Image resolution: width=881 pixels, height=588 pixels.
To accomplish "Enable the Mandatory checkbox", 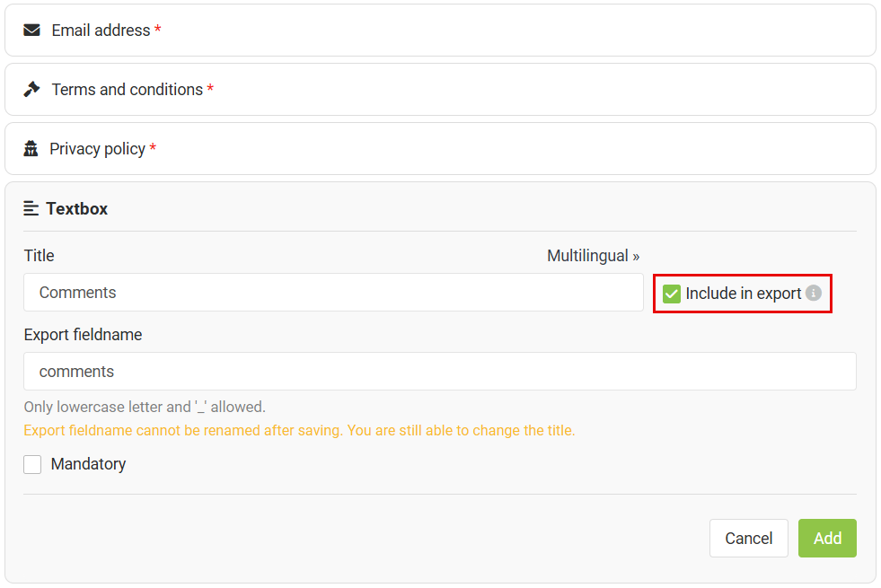I will [33, 464].
